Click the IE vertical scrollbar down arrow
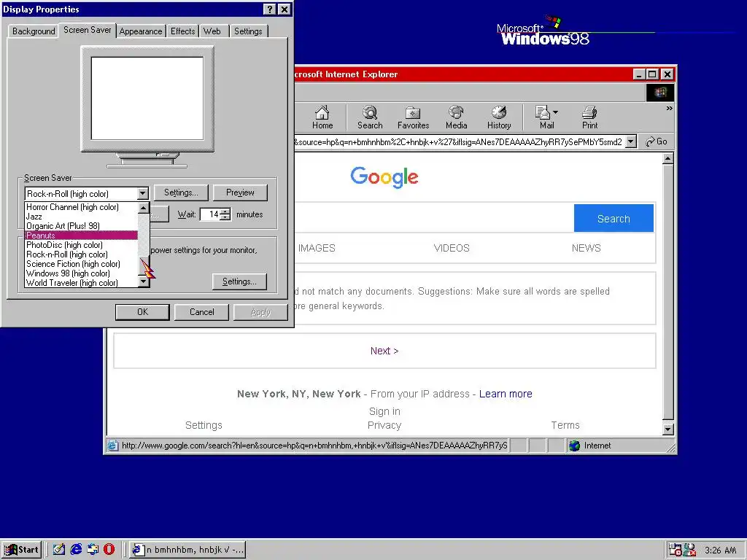Screen dimensions: 747x560 668,429
